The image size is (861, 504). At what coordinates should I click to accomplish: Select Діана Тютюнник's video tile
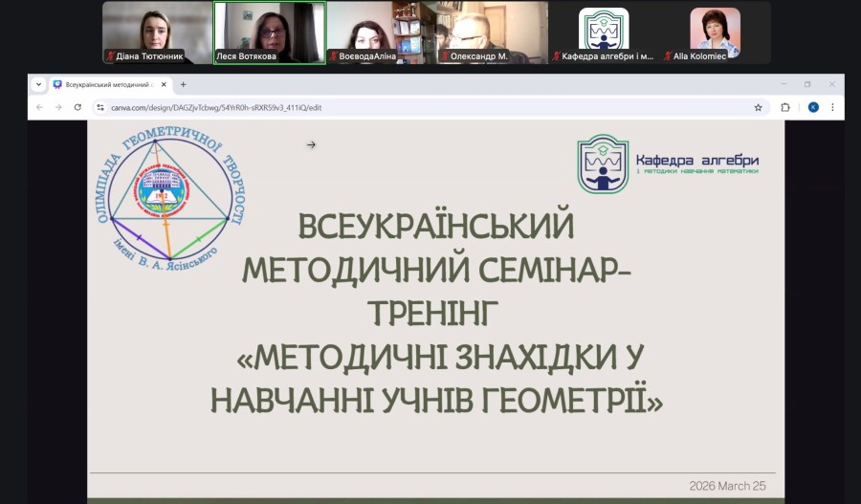tap(157, 33)
